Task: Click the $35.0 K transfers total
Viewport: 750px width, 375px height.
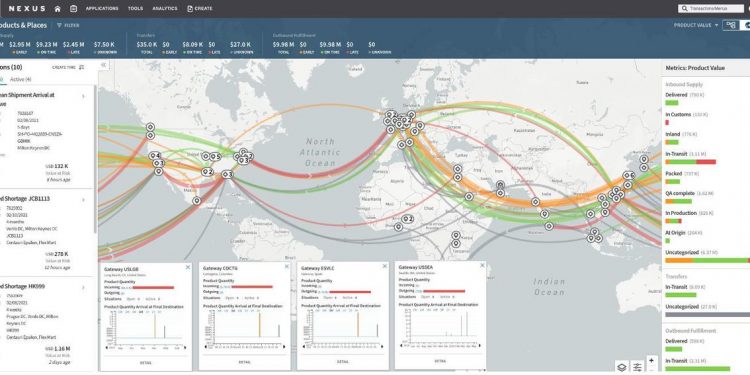Action: click(146, 44)
